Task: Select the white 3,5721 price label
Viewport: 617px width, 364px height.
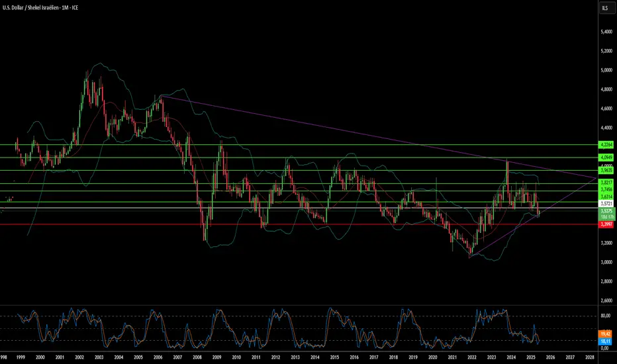Action: click(606, 203)
